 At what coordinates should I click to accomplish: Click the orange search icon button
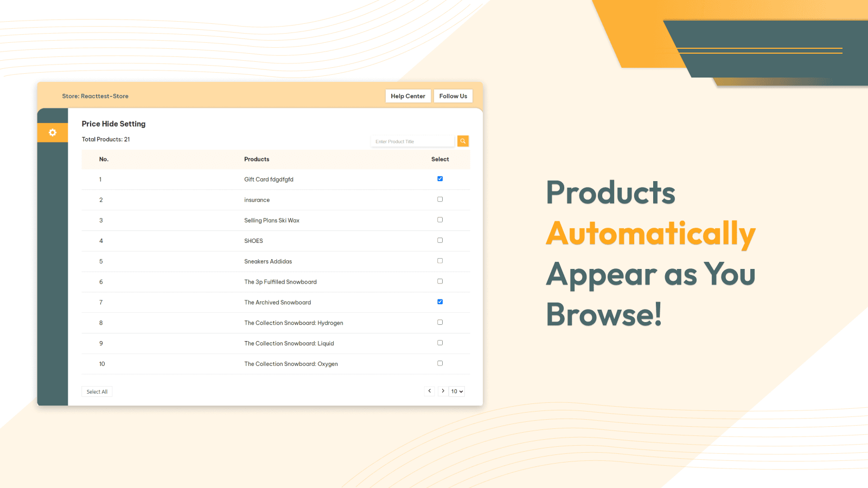pyautogui.click(x=463, y=141)
